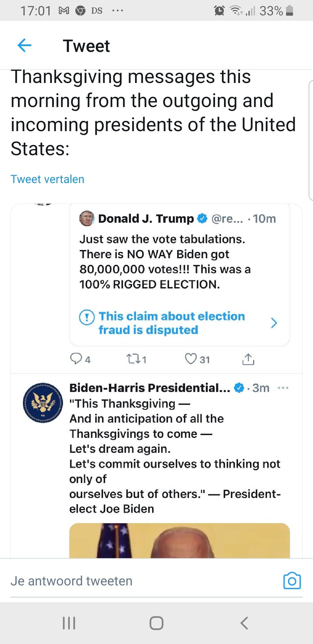Tap Donald J. Trump account name
Viewport: 313px width, 644px height.
pos(146,218)
